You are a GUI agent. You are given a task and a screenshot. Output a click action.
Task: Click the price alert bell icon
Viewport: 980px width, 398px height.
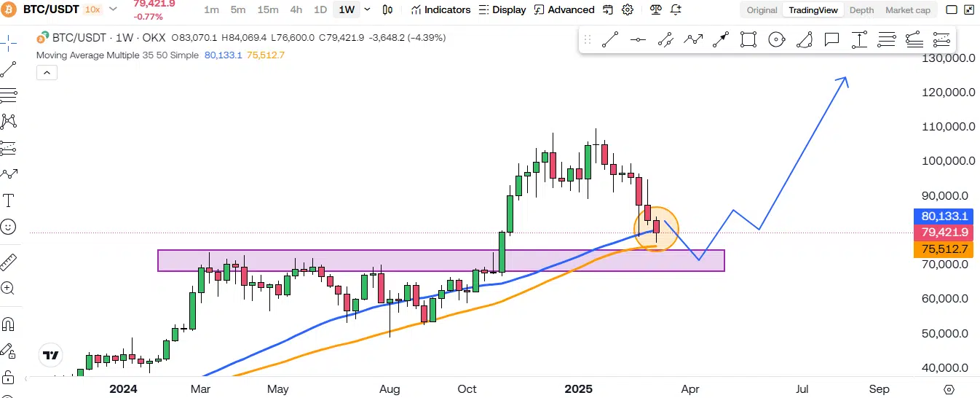[676, 9]
